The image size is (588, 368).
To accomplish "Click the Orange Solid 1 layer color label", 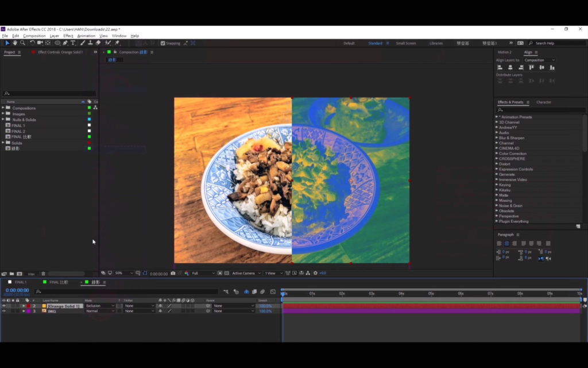I will (x=28, y=306).
